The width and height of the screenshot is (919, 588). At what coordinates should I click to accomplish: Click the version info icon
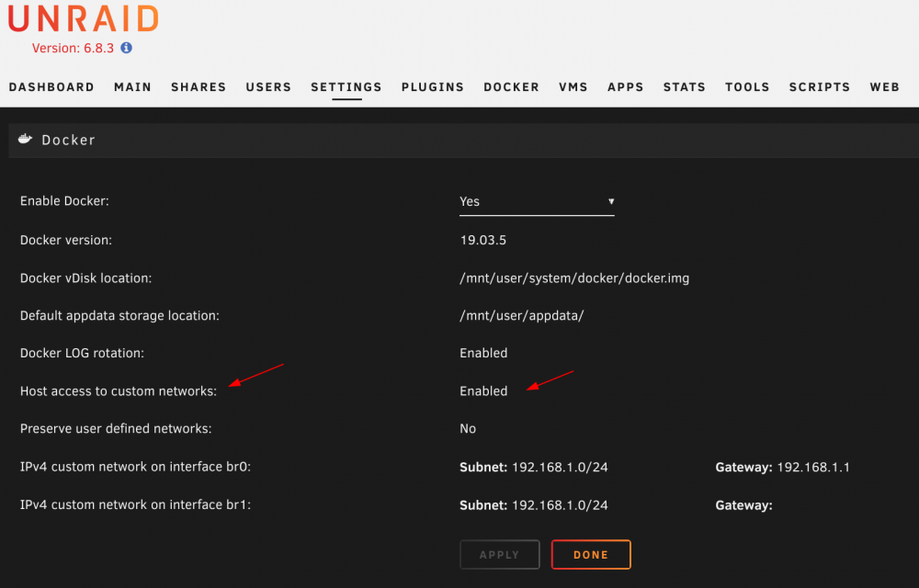(x=126, y=48)
